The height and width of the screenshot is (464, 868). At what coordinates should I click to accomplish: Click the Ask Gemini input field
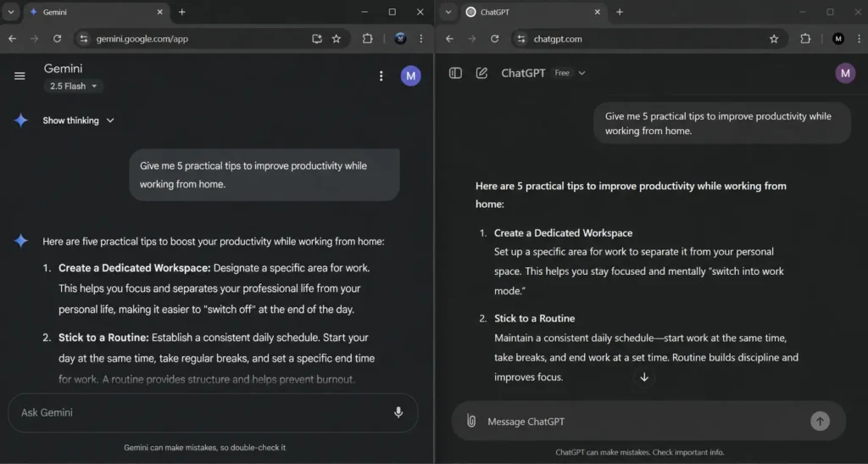coord(213,412)
